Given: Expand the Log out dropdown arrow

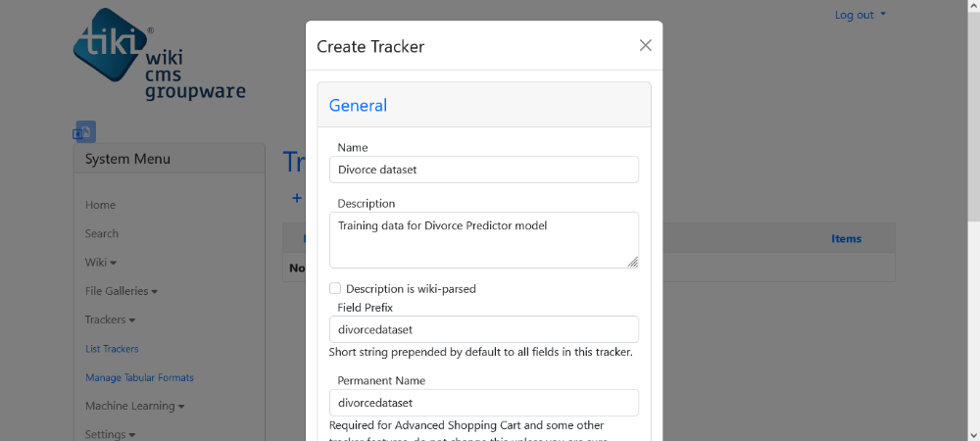Looking at the screenshot, I should pos(883,15).
